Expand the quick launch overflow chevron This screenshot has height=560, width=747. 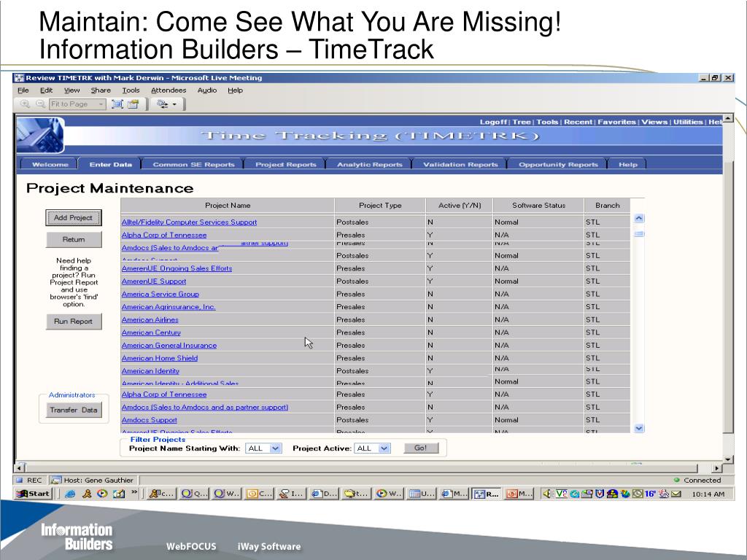pos(134,492)
